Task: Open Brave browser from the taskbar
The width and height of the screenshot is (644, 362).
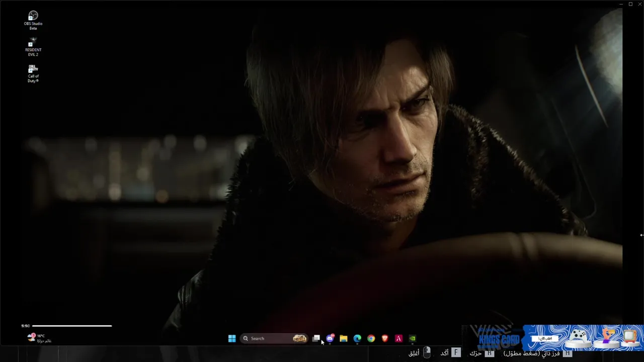Action: coord(385,338)
